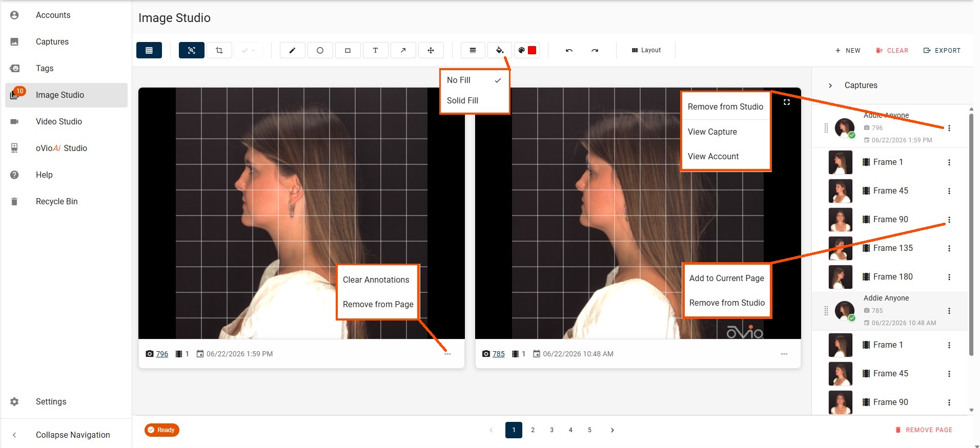The height and width of the screenshot is (448, 980).
Task: Open the line thickness menu icon
Action: coord(473,50)
